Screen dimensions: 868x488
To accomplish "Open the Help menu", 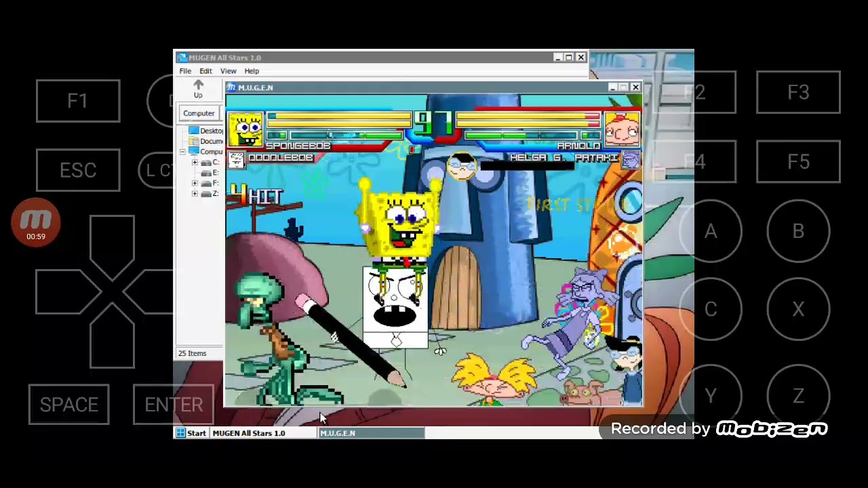I will tap(252, 71).
